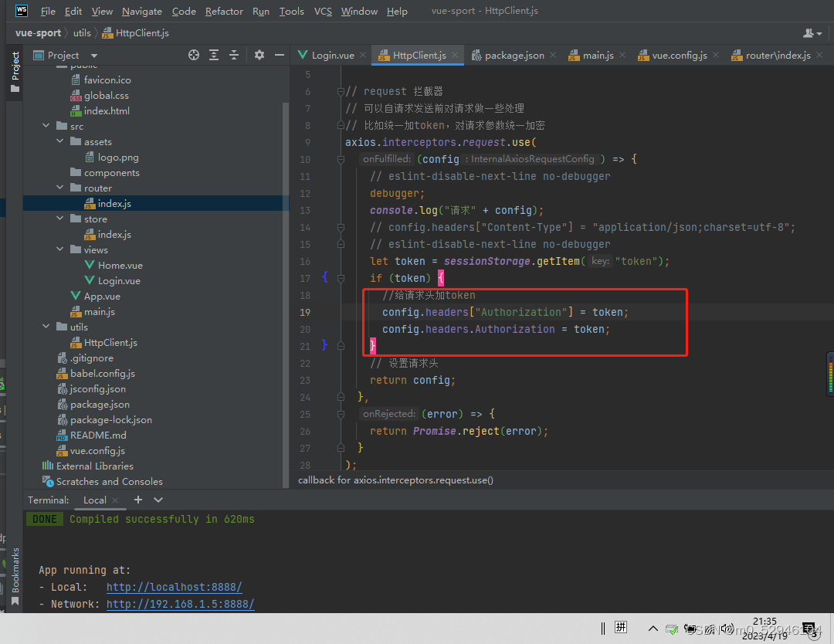Close the package.json editor tab
Viewport: 834px width, 644px height.
pos(553,55)
